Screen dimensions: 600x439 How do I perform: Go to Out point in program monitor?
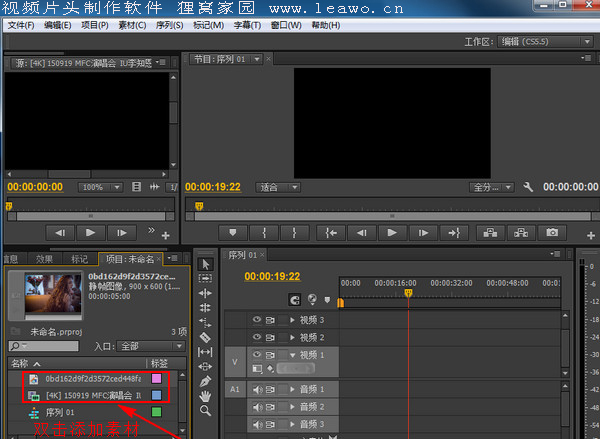pos(454,232)
